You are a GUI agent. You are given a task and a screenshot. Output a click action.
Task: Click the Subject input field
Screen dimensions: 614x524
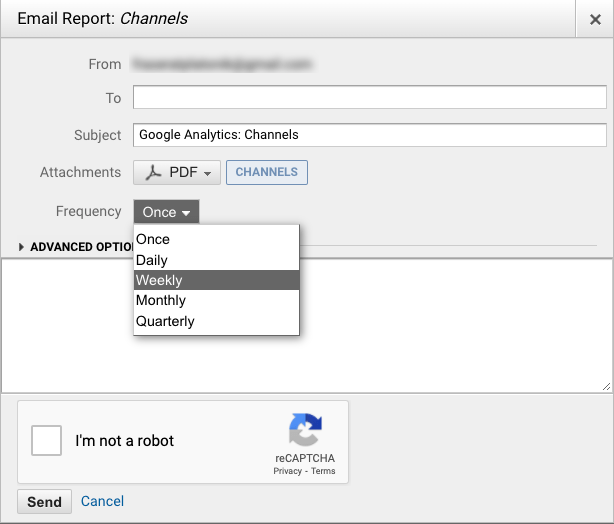[370, 135]
